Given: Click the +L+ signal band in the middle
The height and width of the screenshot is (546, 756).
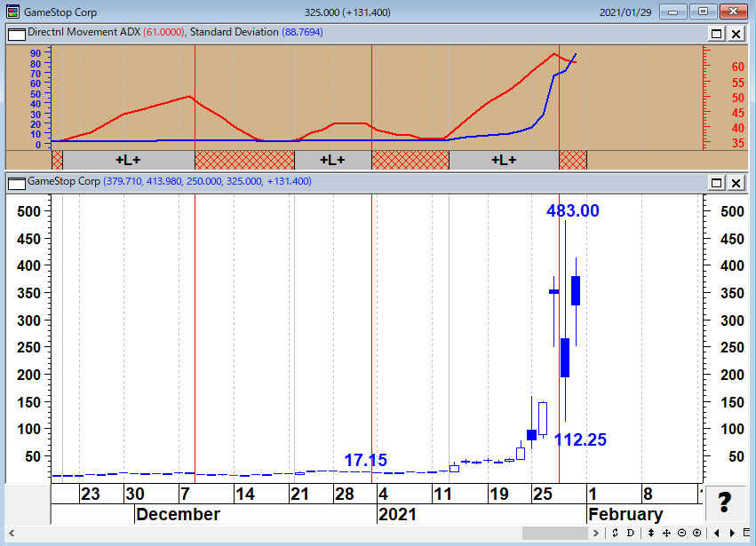Looking at the screenshot, I should tap(333, 160).
